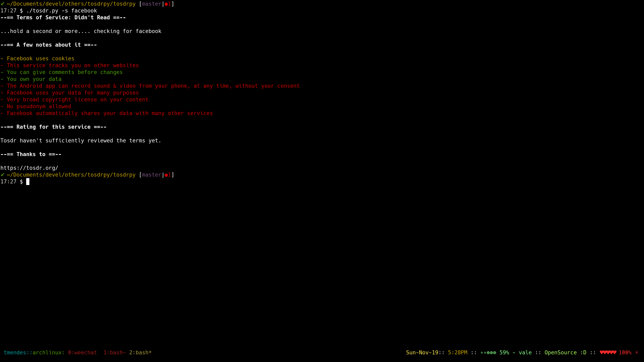This screenshot has width=644, height=362.
Task: Click the block cursor at the prompt
Action: point(28,182)
